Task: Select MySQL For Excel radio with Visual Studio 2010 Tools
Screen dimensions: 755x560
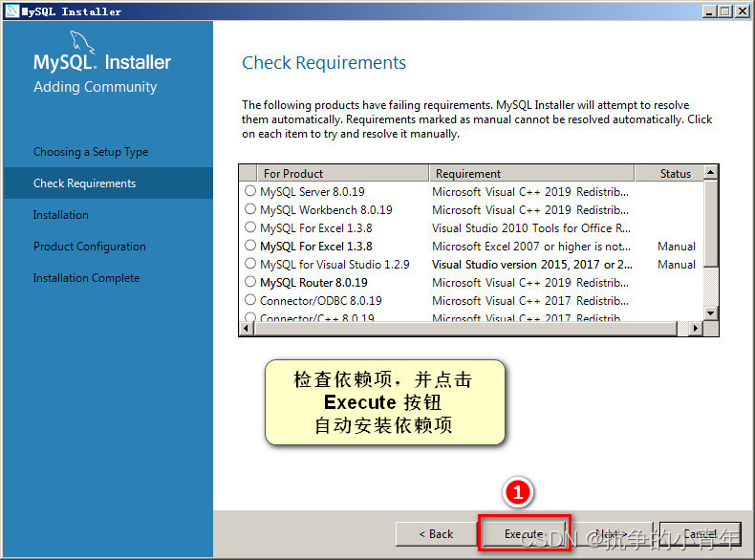Action: pos(249,226)
